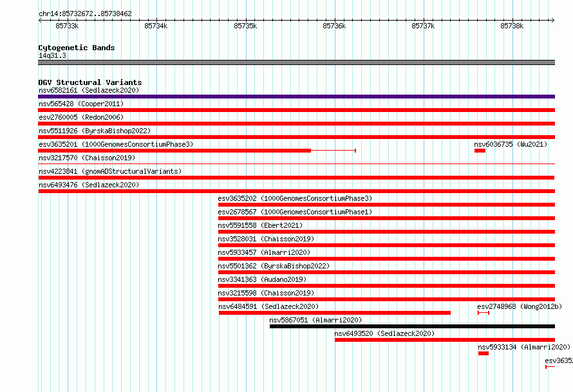The height and width of the screenshot is (392, 573).
Task: Click the Cytogenetic Bands track title
Action: point(77,48)
